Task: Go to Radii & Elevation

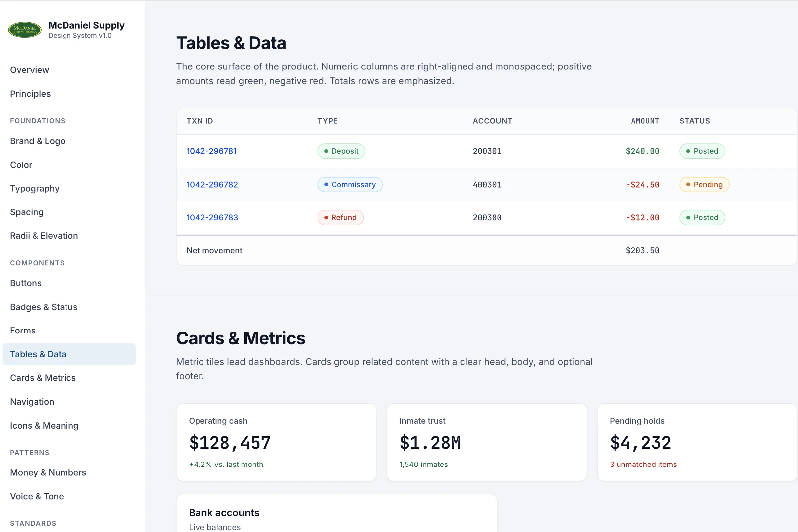Action: pyautogui.click(x=44, y=235)
